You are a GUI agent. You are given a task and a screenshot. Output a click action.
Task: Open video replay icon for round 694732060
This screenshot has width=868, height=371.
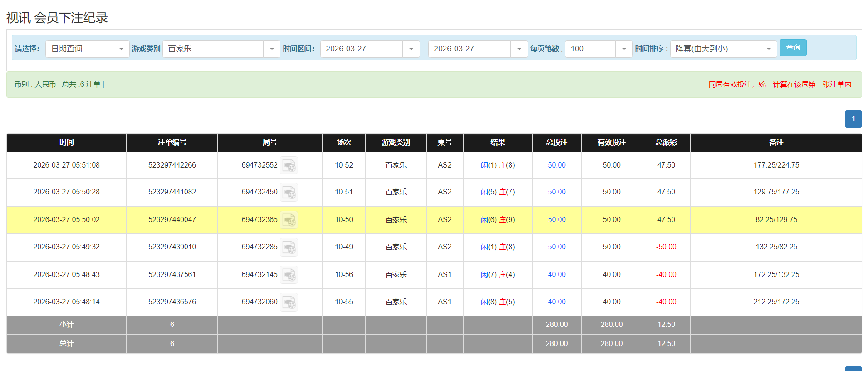289,302
